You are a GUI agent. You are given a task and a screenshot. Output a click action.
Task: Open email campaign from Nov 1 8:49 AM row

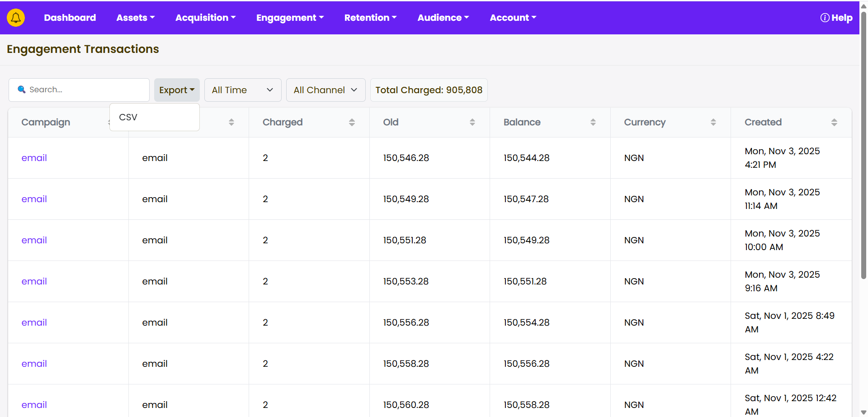[34, 322]
